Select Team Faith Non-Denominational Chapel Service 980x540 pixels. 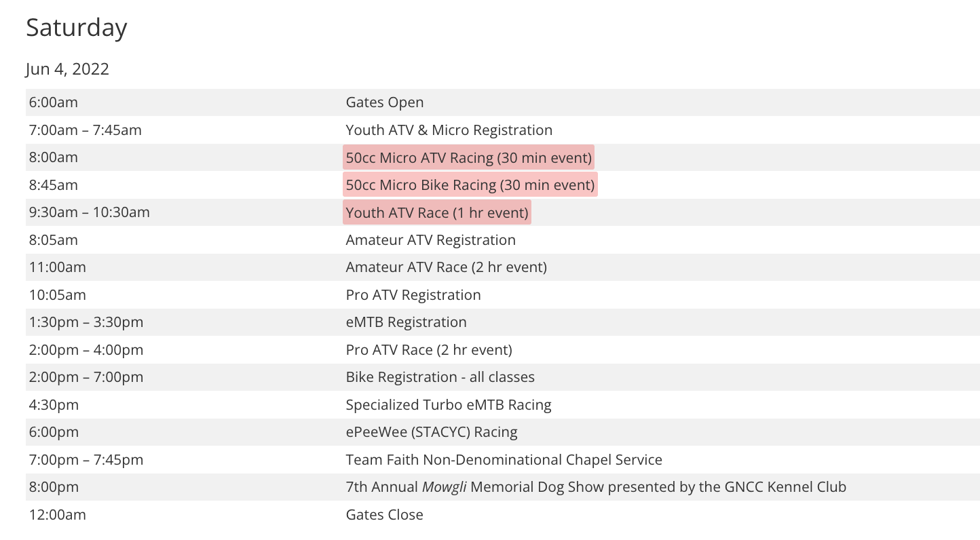(x=504, y=460)
